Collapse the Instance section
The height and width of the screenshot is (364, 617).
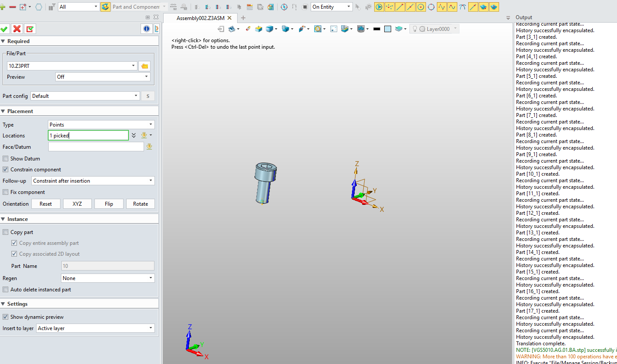[3, 219]
